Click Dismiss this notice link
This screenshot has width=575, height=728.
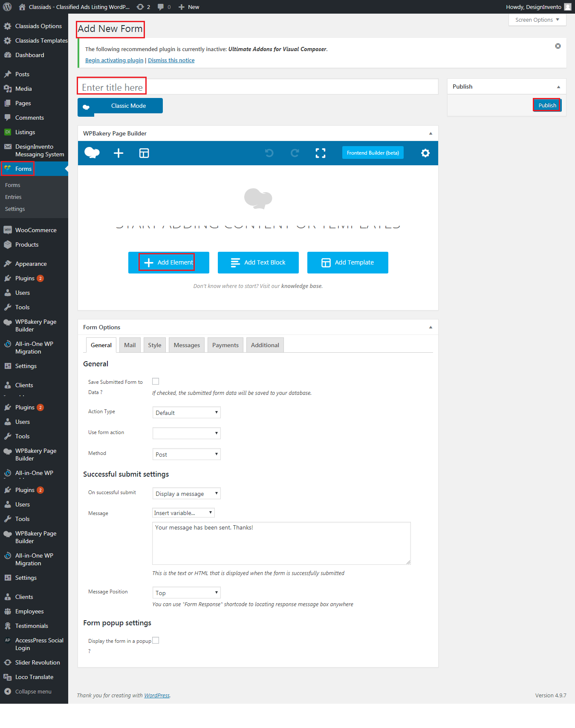point(171,60)
